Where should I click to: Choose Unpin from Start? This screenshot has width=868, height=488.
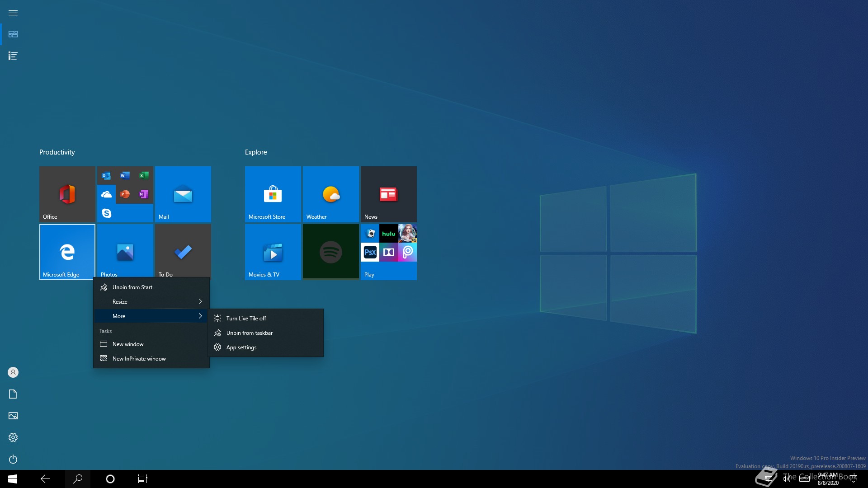[x=151, y=287]
